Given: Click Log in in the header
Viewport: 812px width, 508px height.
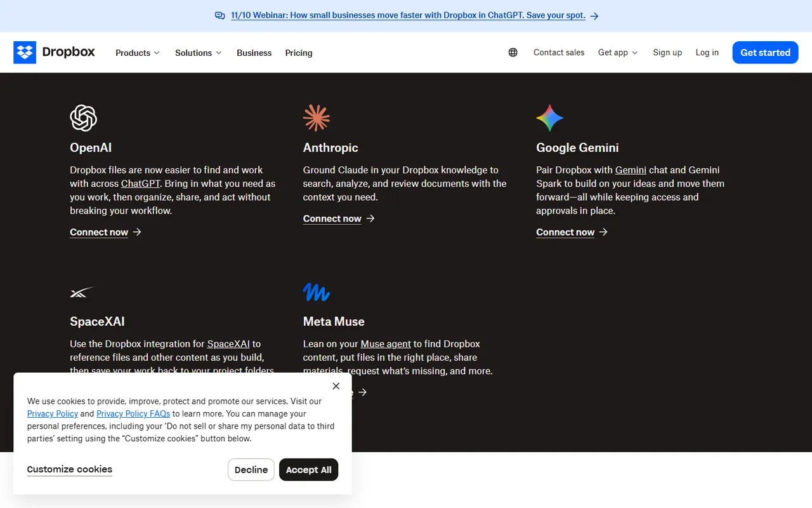Looking at the screenshot, I should click(x=707, y=53).
